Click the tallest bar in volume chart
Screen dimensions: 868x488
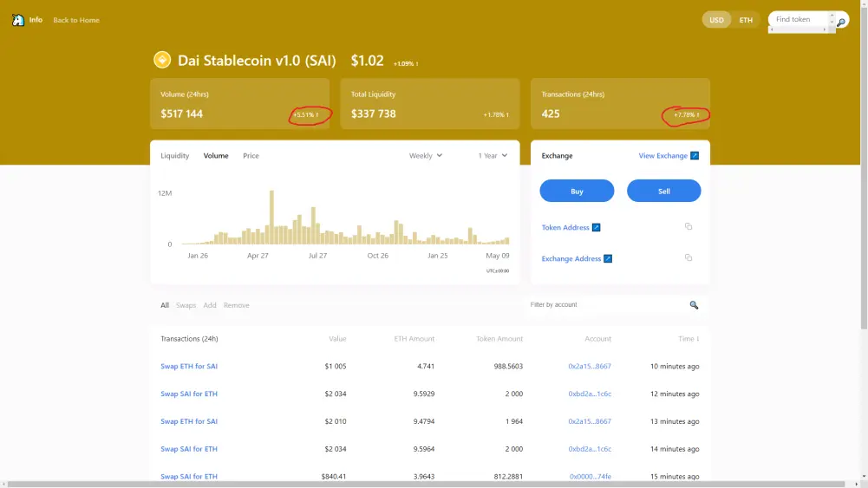pos(271,218)
